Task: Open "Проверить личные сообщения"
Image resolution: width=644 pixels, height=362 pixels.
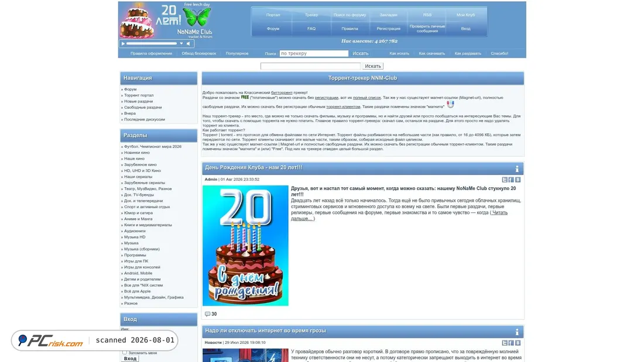Action: 427,29
